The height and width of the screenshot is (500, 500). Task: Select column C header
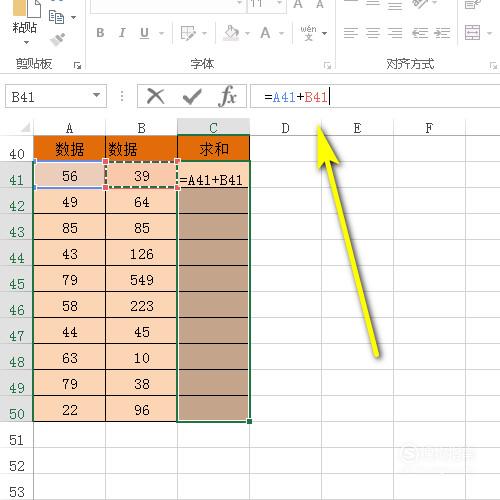(x=213, y=127)
